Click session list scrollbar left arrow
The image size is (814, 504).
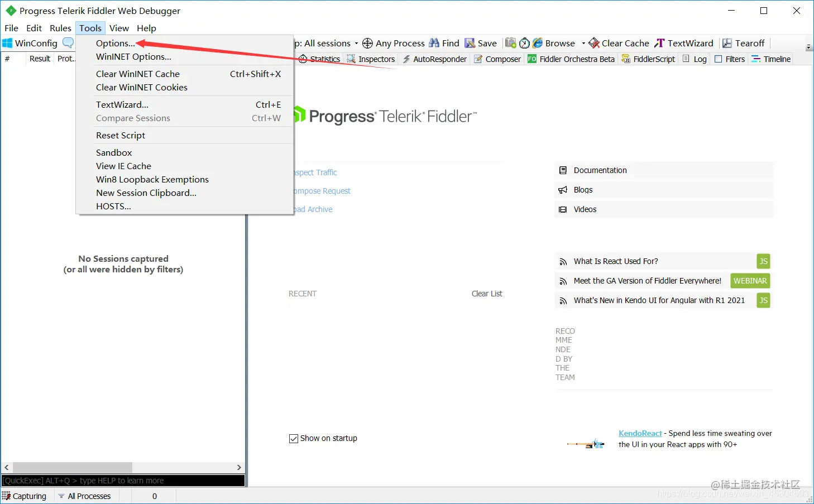(x=7, y=467)
